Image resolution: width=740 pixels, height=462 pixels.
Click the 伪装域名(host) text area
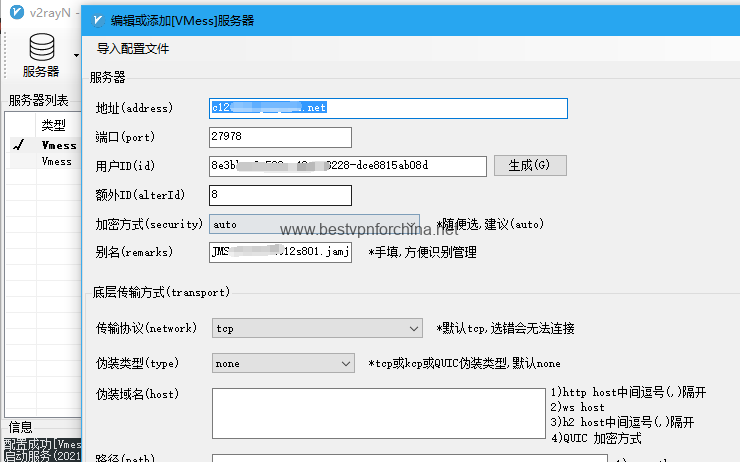[378, 413]
